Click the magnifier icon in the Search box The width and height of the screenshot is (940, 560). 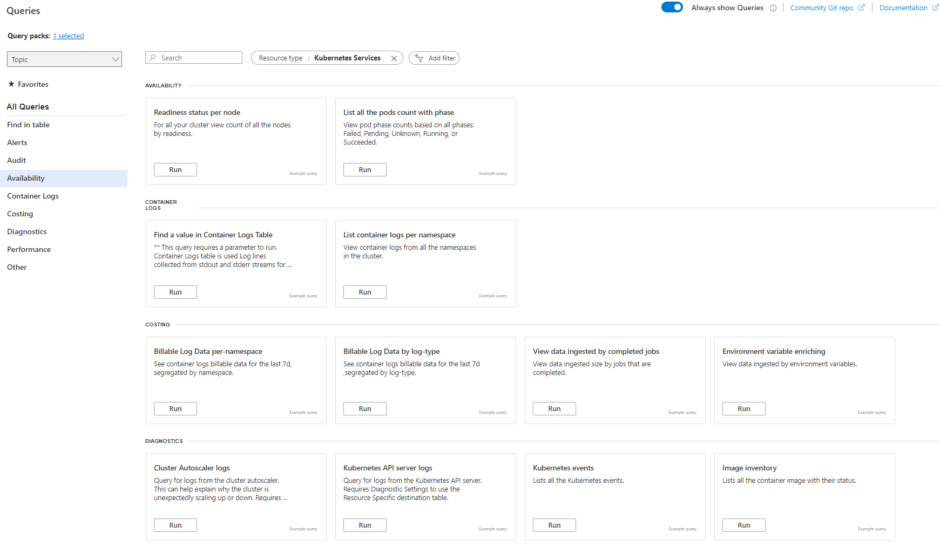[x=153, y=58]
